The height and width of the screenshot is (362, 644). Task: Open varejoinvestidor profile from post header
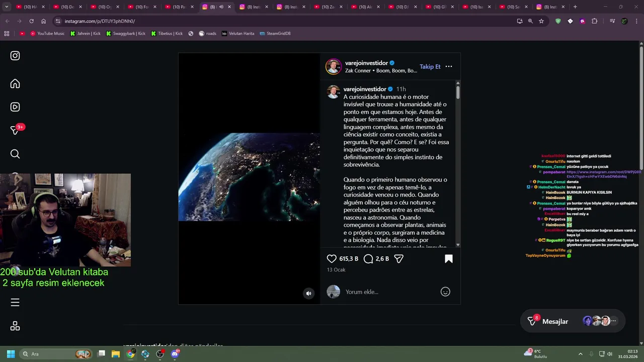366,63
